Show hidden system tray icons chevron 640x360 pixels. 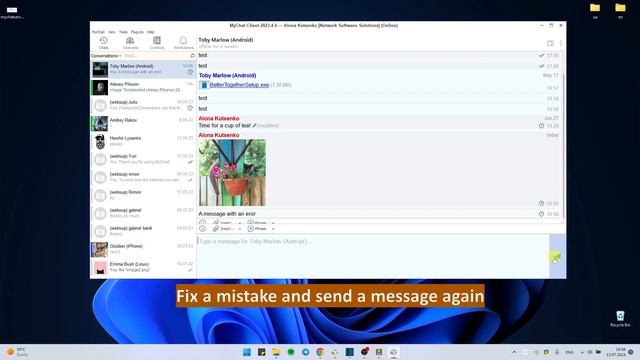514,352
